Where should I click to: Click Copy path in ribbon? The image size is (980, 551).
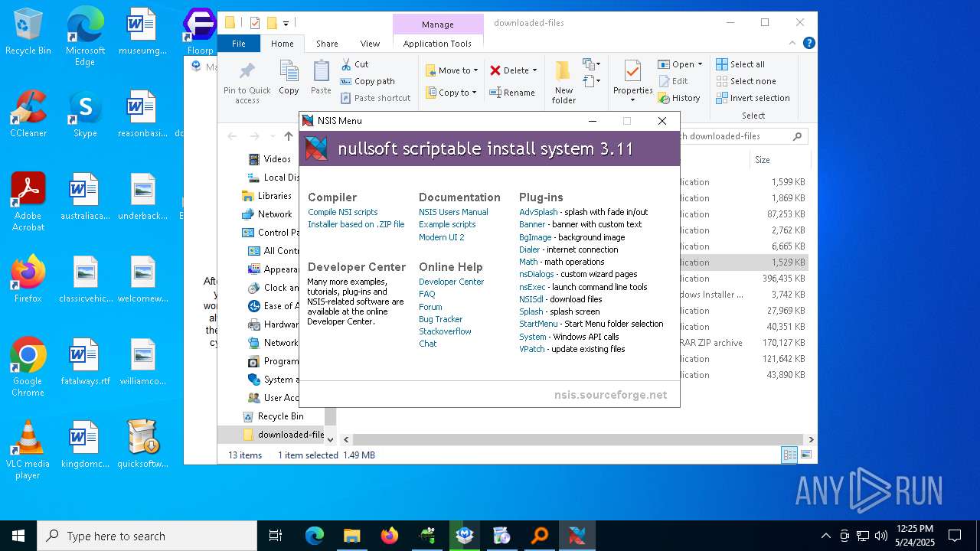[x=367, y=81]
